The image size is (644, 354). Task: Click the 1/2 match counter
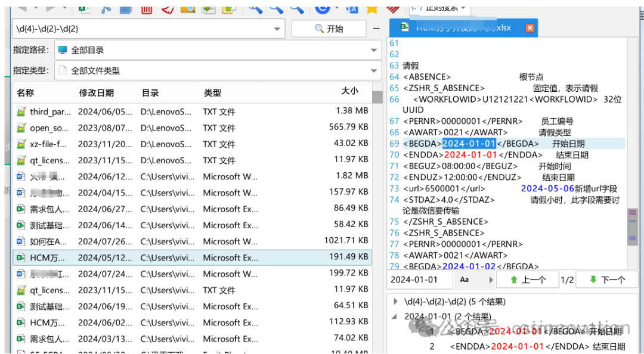[567, 280]
